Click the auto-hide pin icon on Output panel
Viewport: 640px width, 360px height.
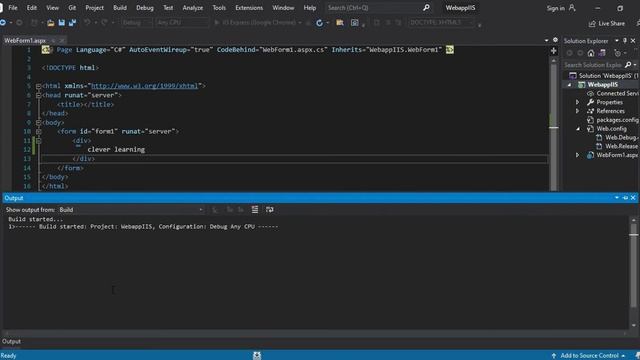625,198
